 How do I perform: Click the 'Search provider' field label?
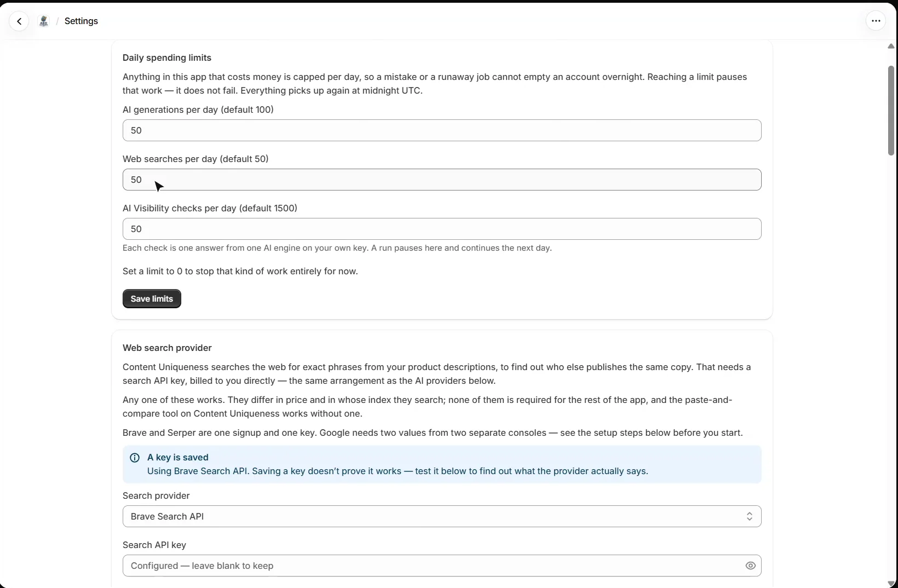point(156,496)
